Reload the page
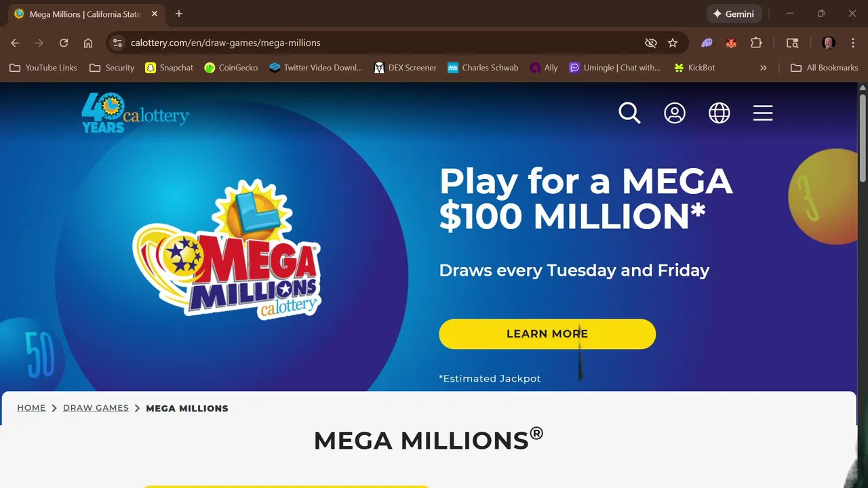868x488 pixels. 64,43
